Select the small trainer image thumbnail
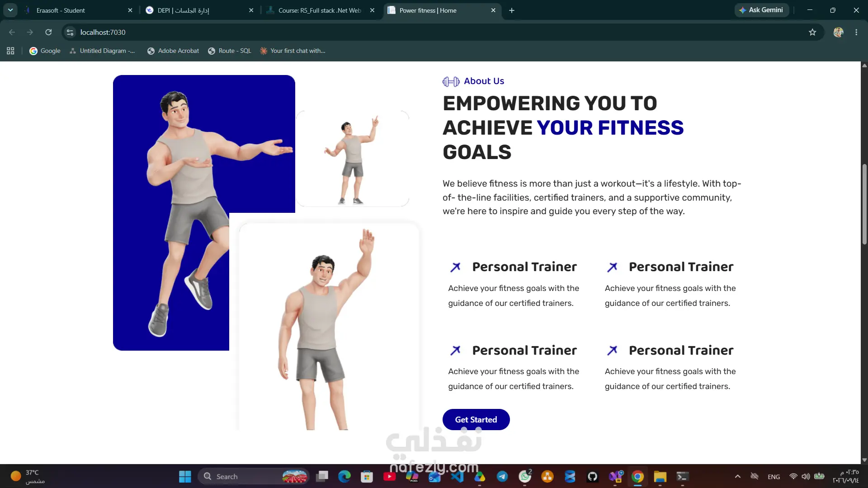Image resolution: width=868 pixels, height=488 pixels. click(352, 159)
